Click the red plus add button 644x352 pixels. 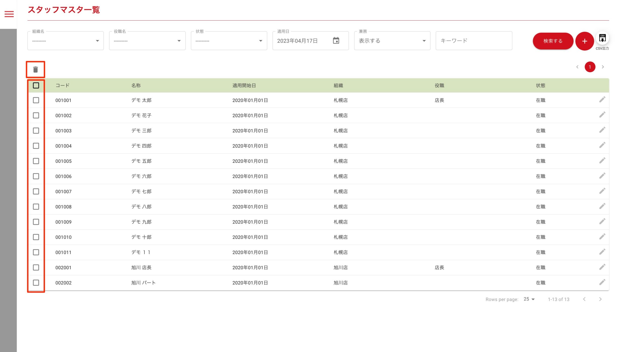[584, 41]
